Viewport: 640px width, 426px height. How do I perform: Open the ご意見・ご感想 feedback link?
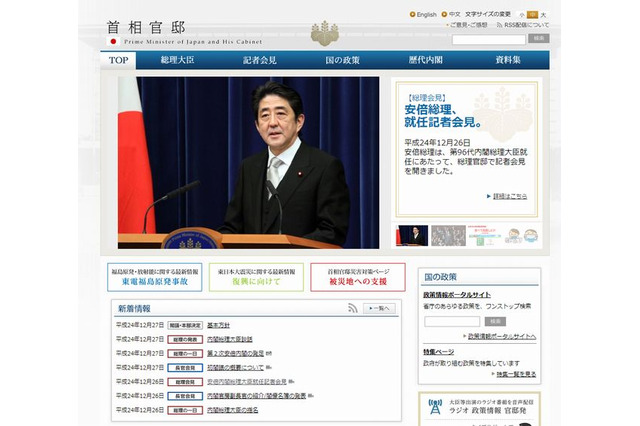pyautogui.click(x=469, y=25)
